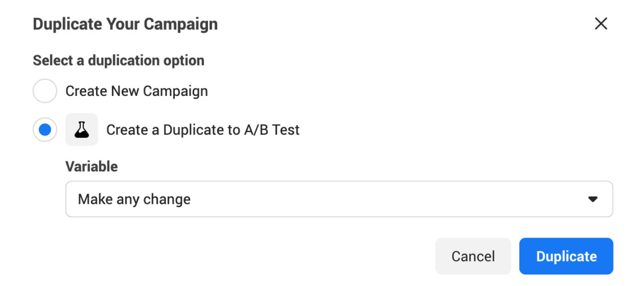Click the Variable field label
Screen dimensions: 644x286
tap(91, 166)
